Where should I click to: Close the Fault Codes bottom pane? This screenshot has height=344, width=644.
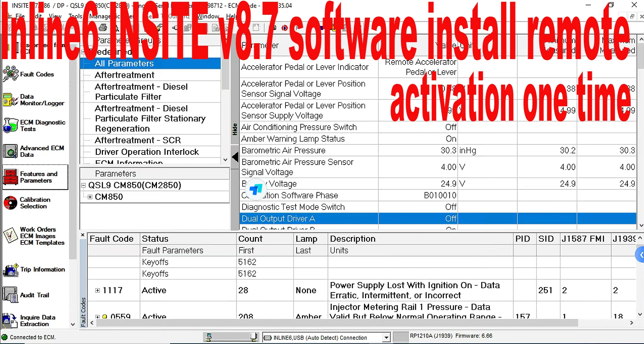[x=83, y=235]
